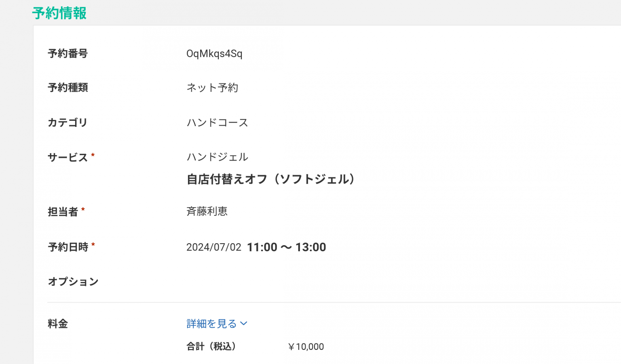
Task: Select the ネット予約 reservation type text
Action: point(212,88)
